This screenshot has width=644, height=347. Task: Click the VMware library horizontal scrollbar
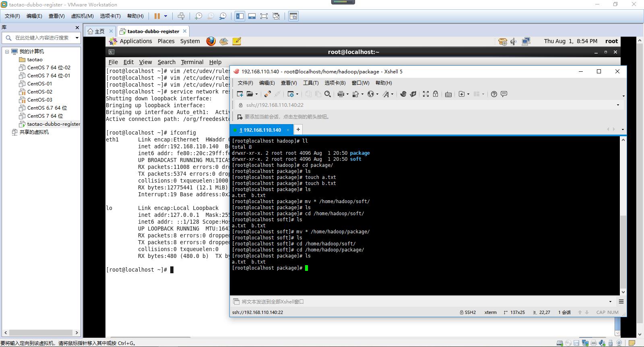coord(40,333)
